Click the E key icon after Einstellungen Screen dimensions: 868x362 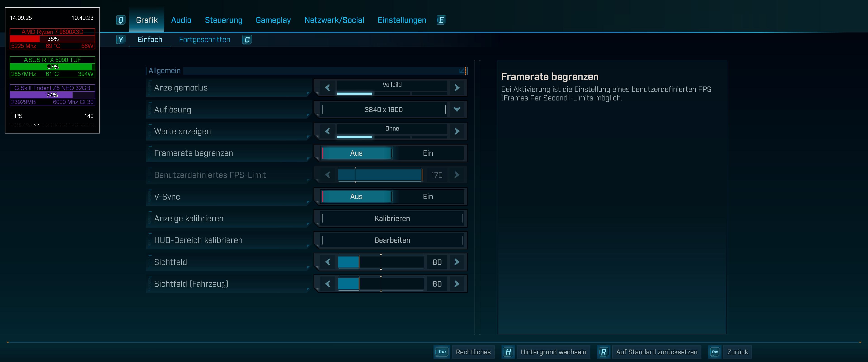(x=441, y=20)
